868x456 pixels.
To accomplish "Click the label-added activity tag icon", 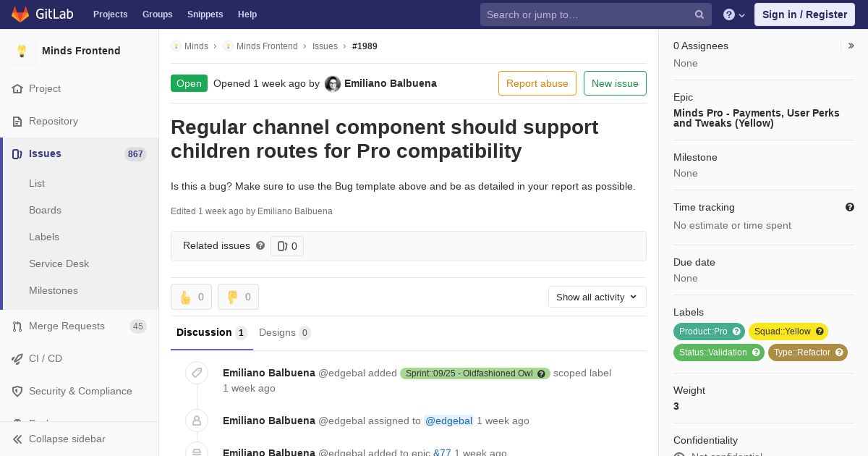I will (197, 373).
